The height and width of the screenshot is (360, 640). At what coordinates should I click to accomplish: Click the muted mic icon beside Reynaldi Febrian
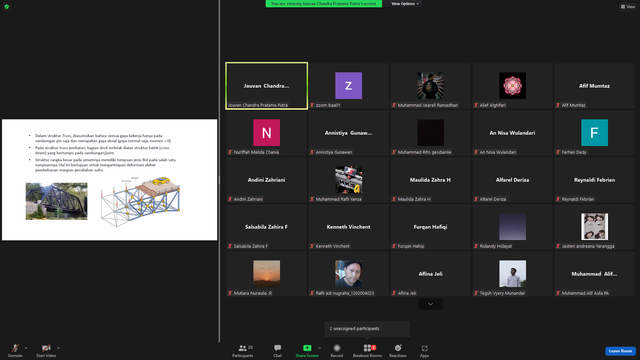click(x=558, y=199)
